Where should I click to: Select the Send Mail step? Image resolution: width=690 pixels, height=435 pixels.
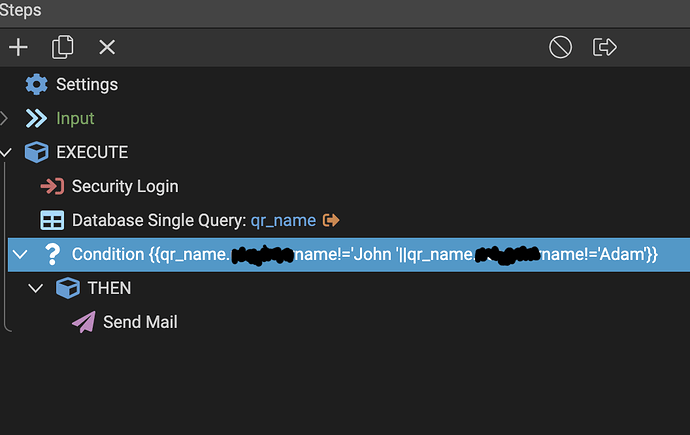pyautogui.click(x=125, y=322)
